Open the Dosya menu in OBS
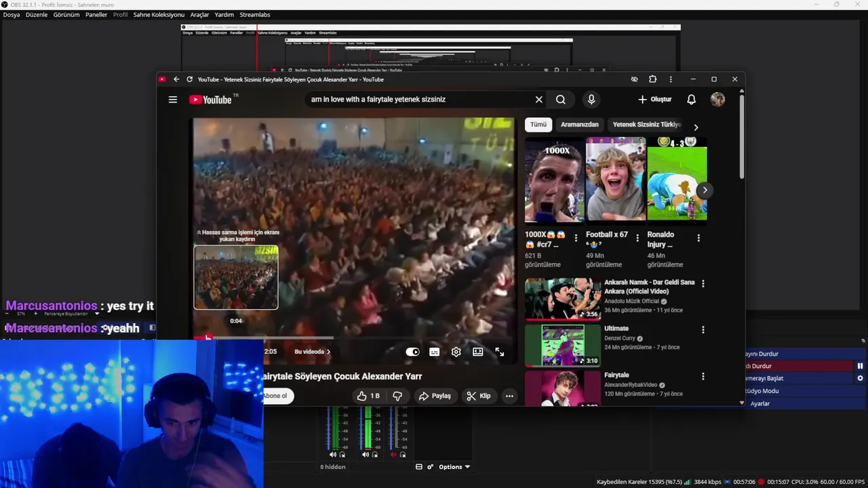The width and height of the screenshot is (868, 488). [12, 15]
